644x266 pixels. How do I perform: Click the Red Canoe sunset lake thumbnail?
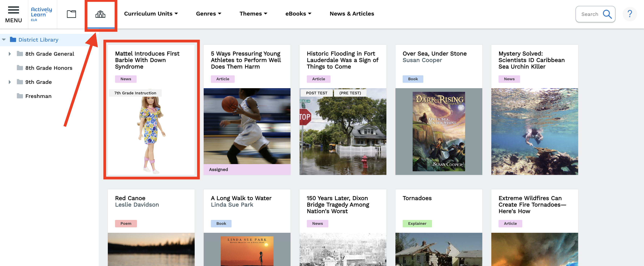click(151, 249)
